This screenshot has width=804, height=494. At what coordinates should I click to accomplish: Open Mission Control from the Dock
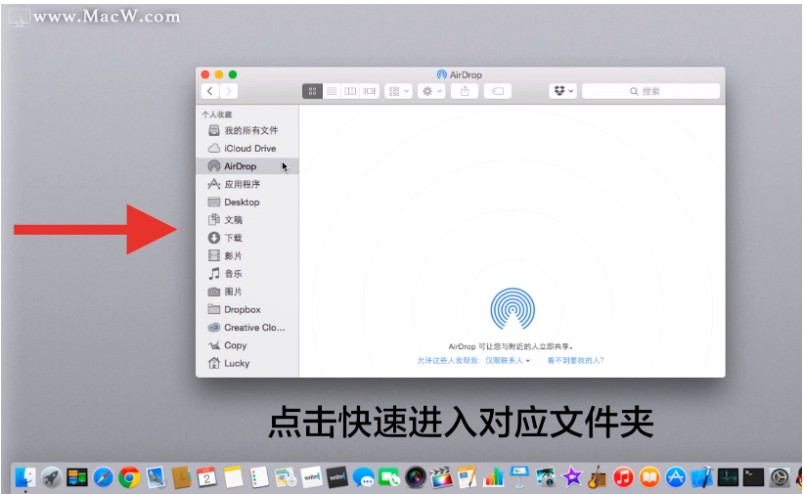click(77, 478)
